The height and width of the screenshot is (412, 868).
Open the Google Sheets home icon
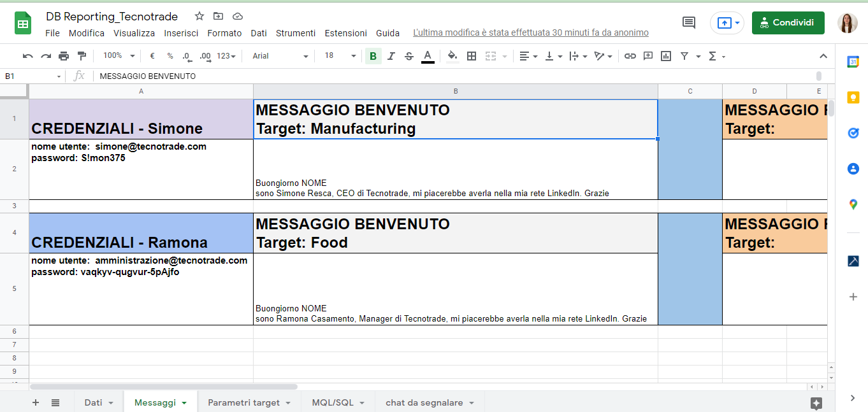point(23,24)
